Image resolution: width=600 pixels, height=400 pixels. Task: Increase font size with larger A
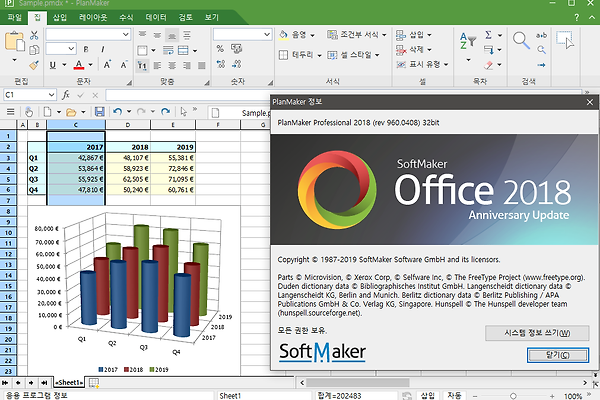click(108, 65)
